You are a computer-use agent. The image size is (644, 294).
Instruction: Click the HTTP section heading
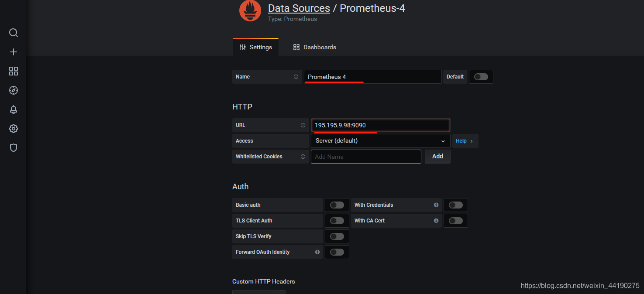[x=242, y=107]
